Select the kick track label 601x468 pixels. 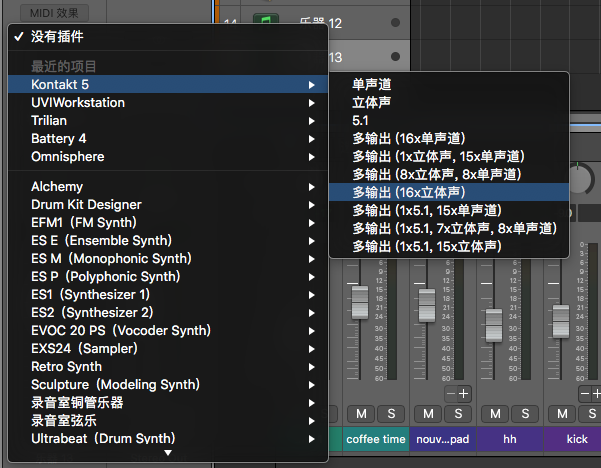pos(573,439)
